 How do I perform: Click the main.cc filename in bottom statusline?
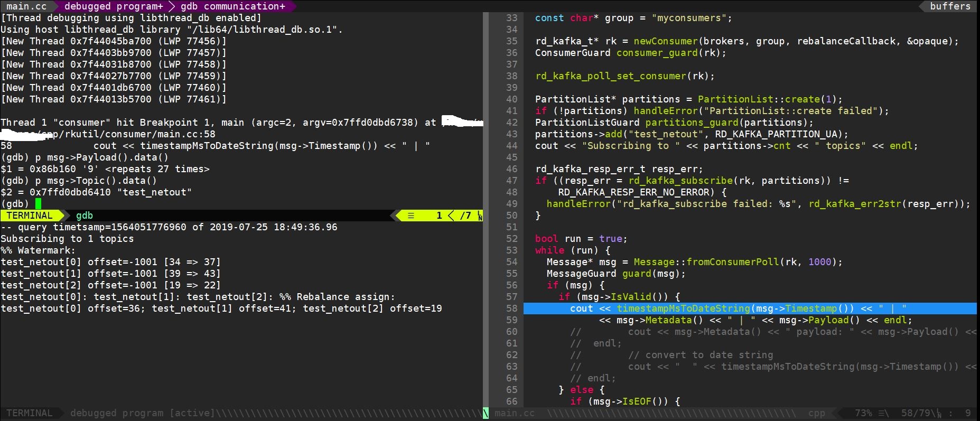click(x=515, y=413)
